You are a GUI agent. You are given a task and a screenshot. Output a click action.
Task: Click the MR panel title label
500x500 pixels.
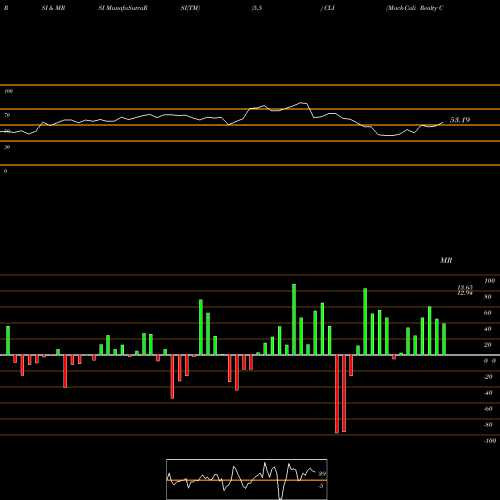pos(446,260)
